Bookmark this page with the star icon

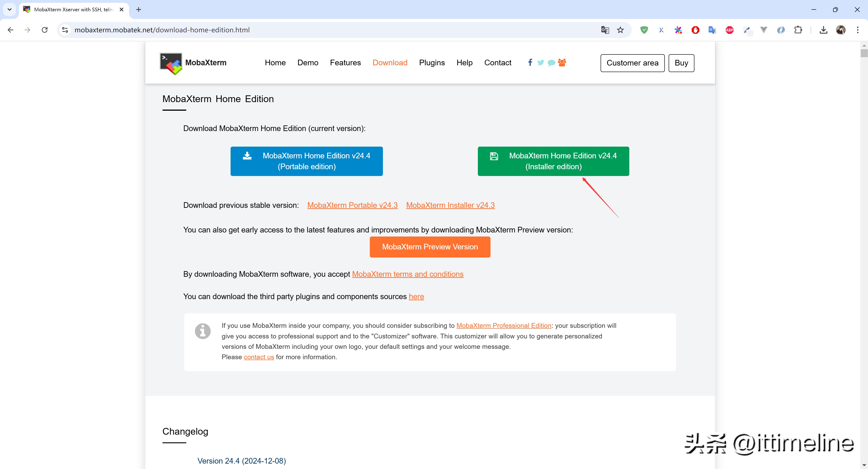620,30
